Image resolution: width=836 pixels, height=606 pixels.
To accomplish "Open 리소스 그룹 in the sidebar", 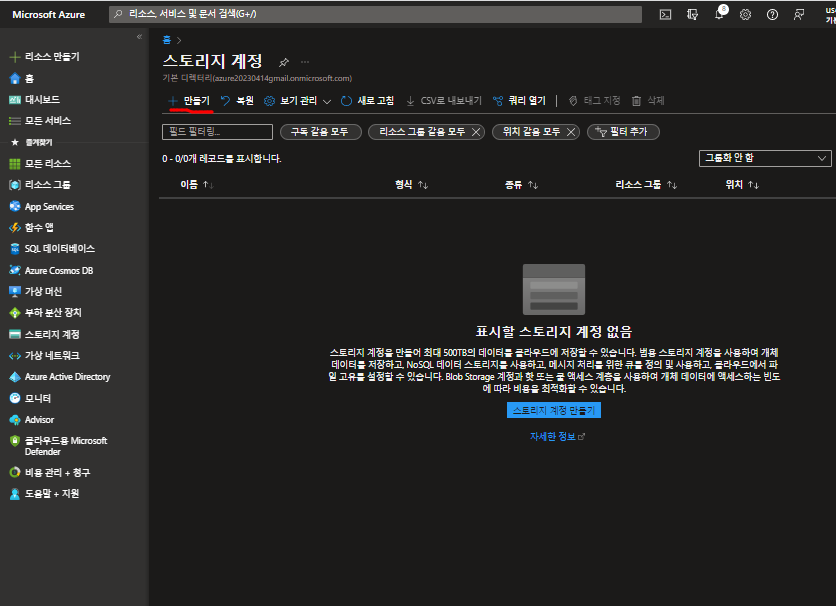I will tap(40, 185).
